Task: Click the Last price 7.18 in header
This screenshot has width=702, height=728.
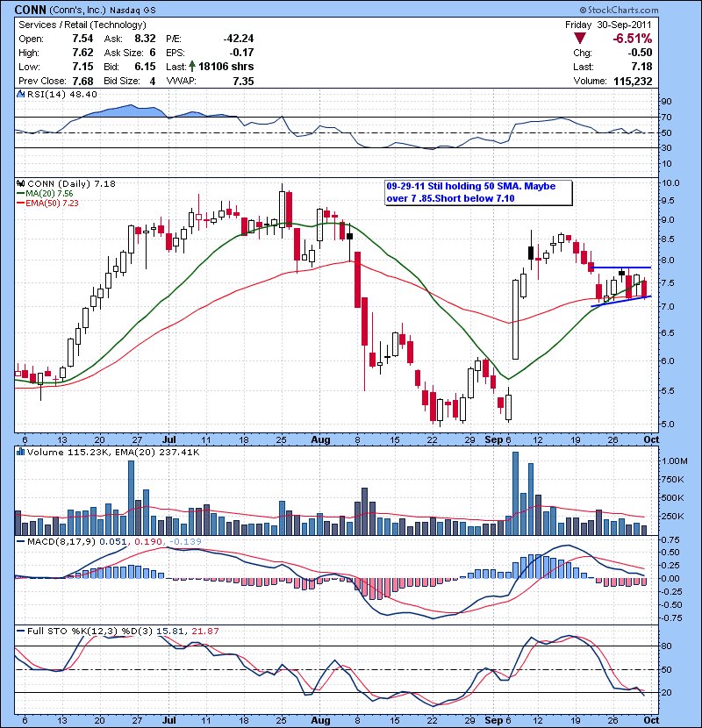Action: point(641,67)
